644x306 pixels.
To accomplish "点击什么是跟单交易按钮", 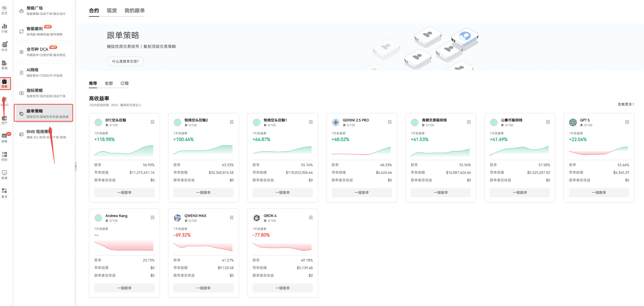I will [x=125, y=61].
